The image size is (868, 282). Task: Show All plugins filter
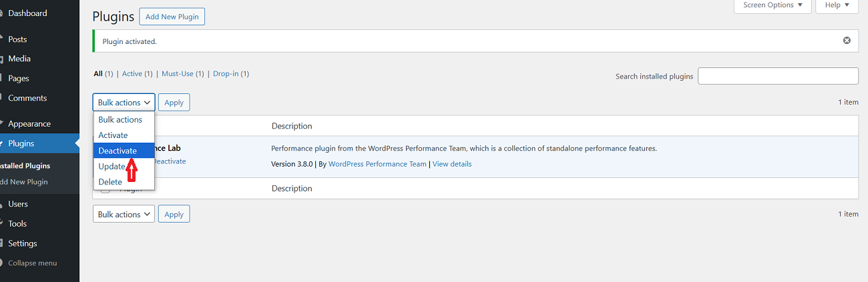(98, 73)
